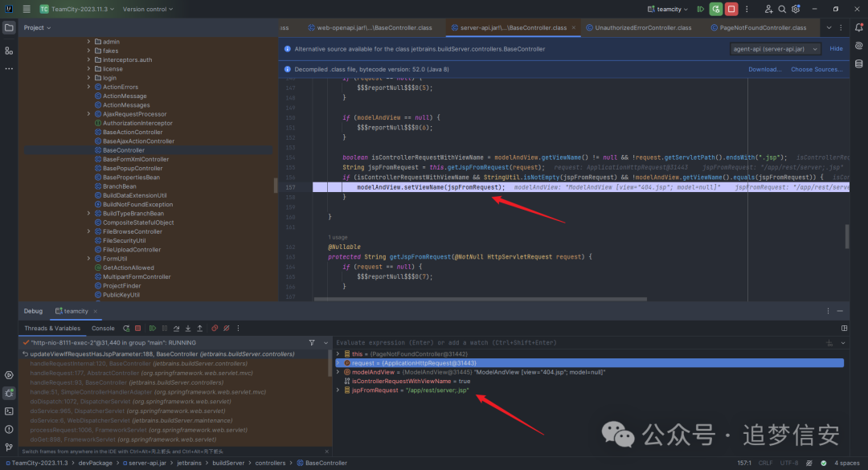The image size is (868, 470).
Task: Click Step Over in debug toolbar
Action: [x=177, y=329]
